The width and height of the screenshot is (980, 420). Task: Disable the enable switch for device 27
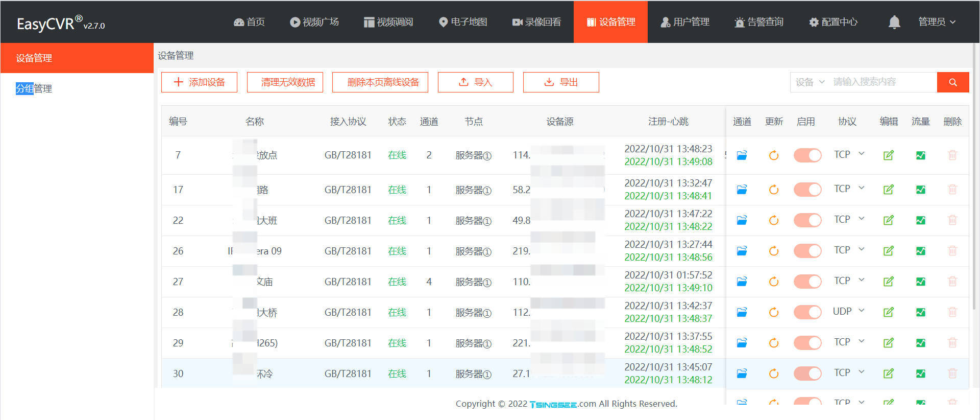tap(807, 282)
